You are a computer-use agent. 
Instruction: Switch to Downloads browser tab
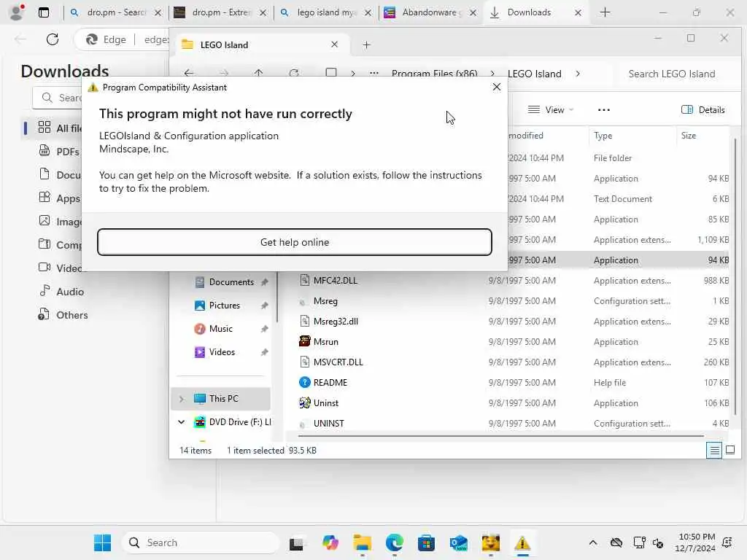[x=536, y=12]
